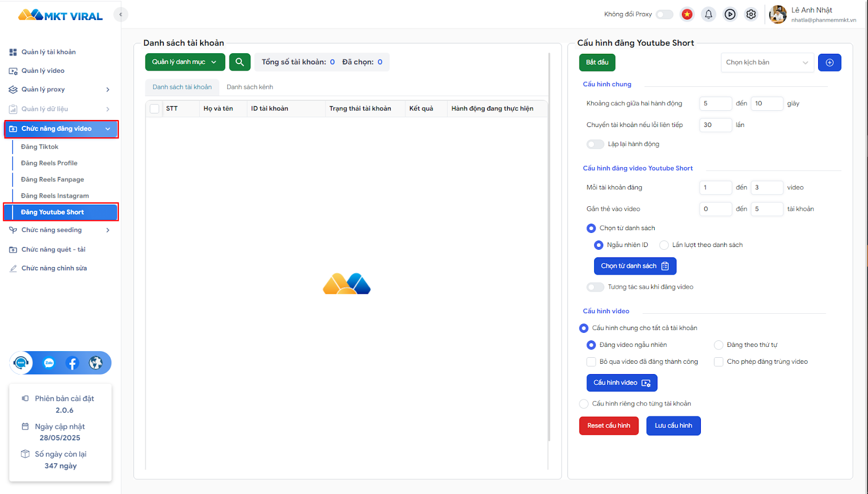Click consecutive error field showing 30
The height and width of the screenshot is (494, 868).
pyautogui.click(x=716, y=125)
